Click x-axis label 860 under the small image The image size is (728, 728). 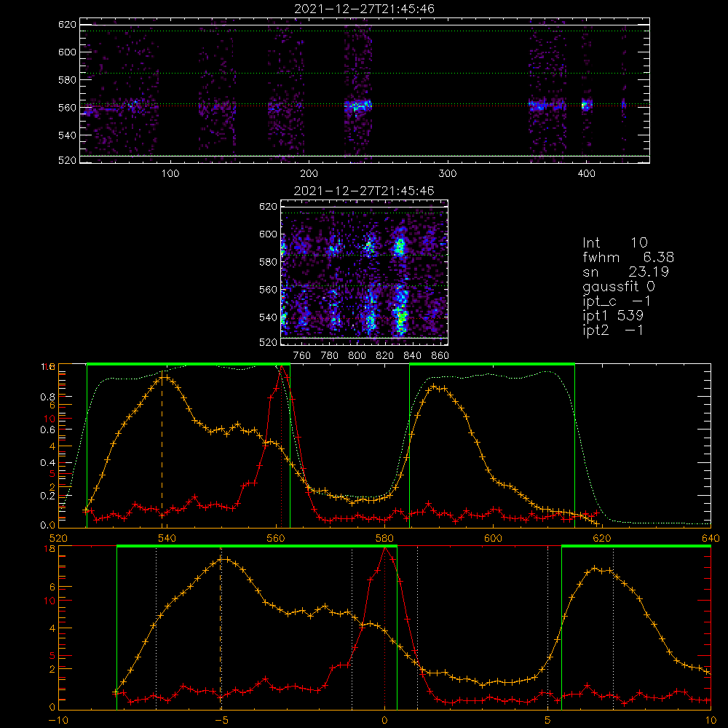440,356
